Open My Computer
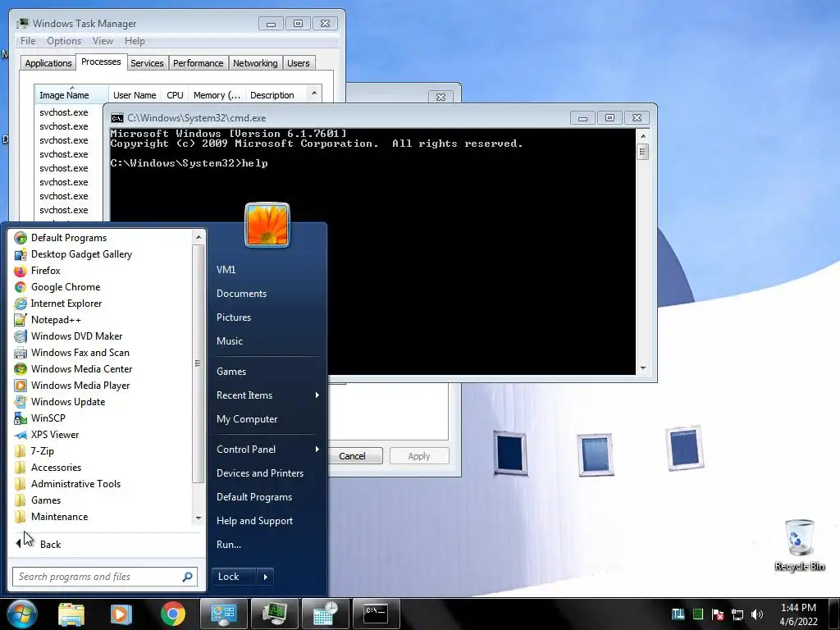840x630 pixels. coord(247,419)
